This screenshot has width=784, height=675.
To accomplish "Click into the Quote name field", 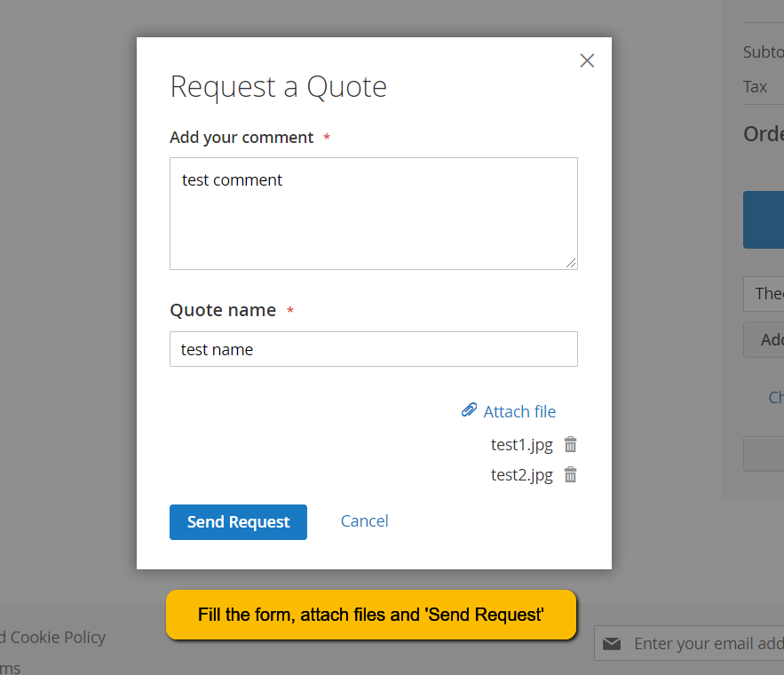I will point(373,349).
